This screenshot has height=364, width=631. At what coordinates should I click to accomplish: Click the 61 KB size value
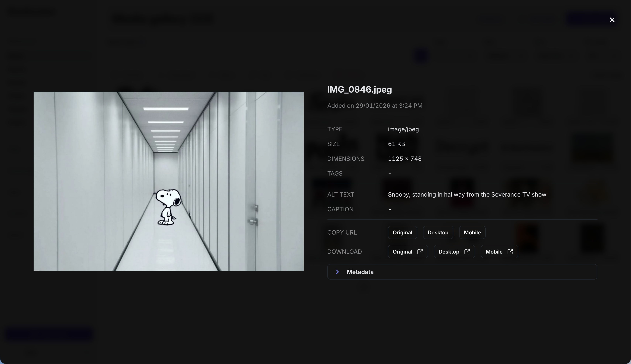coord(396,144)
